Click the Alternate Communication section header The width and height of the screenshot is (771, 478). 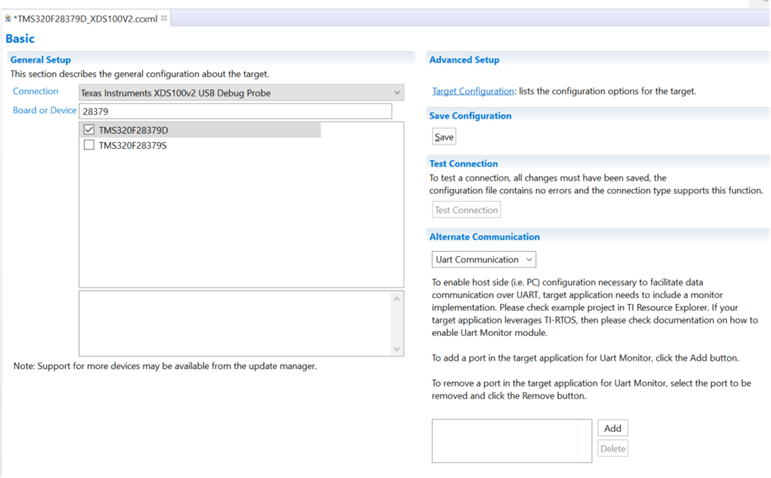pyautogui.click(x=484, y=237)
